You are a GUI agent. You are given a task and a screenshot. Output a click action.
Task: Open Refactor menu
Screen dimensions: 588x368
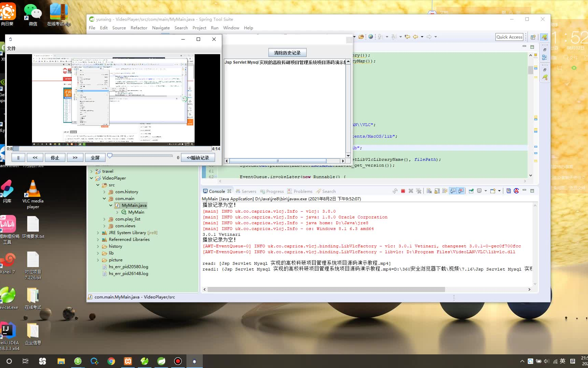click(139, 28)
